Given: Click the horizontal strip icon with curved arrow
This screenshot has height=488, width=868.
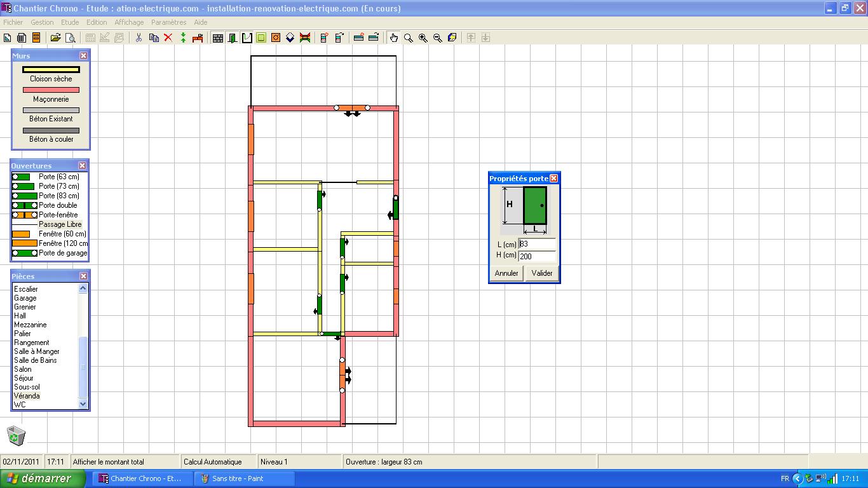Looking at the screenshot, I should [374, 37].
